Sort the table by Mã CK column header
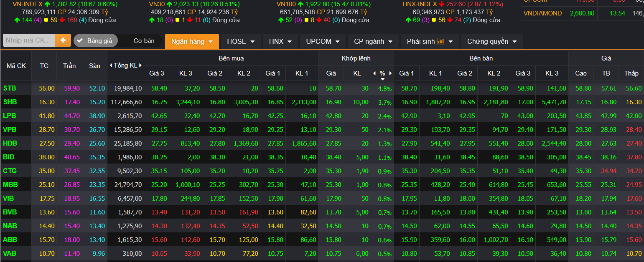644x262 pixels. tap(16, 66)
